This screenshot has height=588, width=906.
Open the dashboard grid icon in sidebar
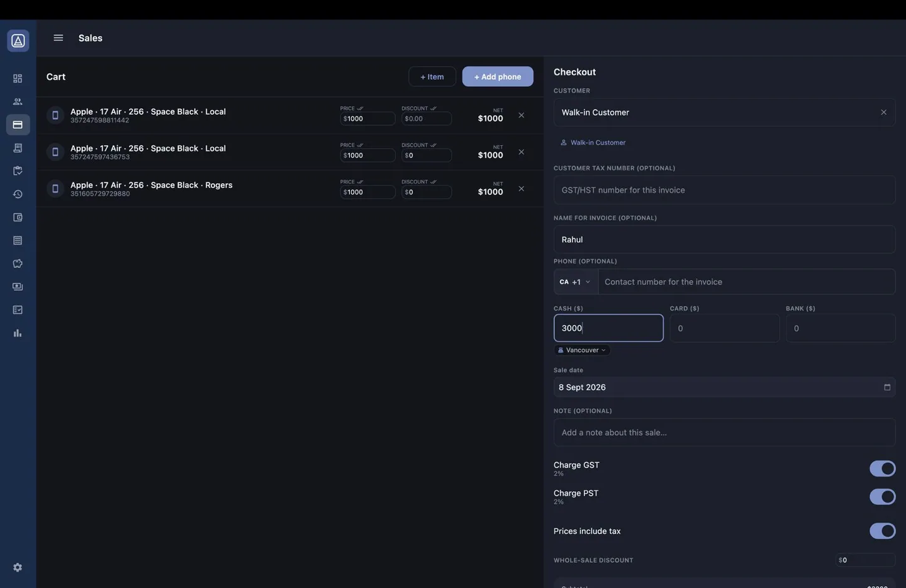click(18, 79)
